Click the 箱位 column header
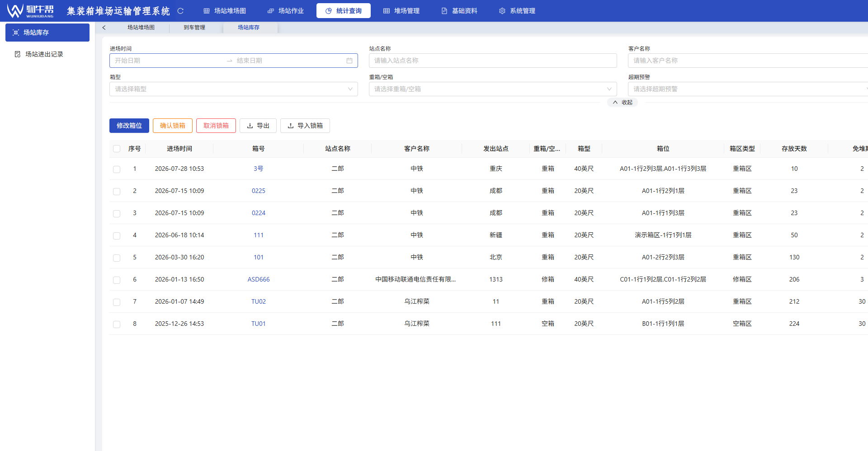This screenshot has width=868, height=451. (x=663, y=149)
